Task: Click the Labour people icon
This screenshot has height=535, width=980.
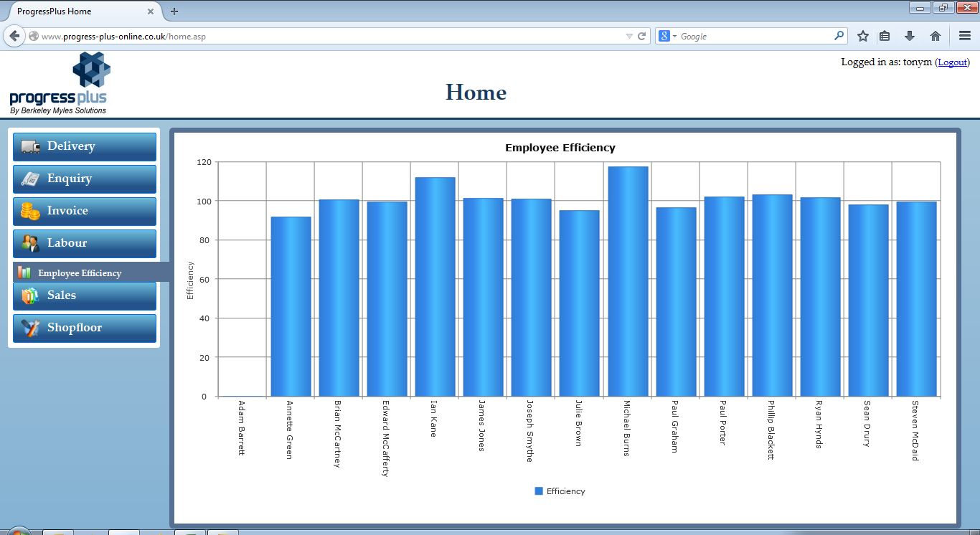Action: click(30, 243)
